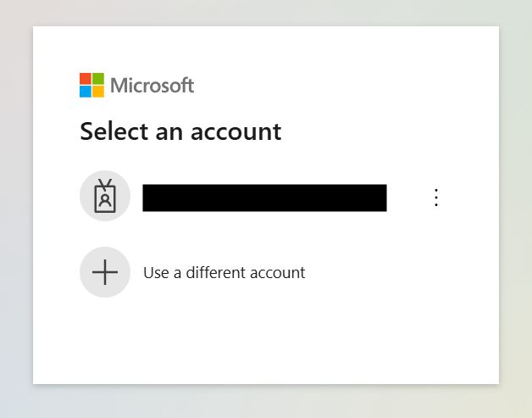
Task: Click the "Select an account" heading
Action: coord(180,131)
